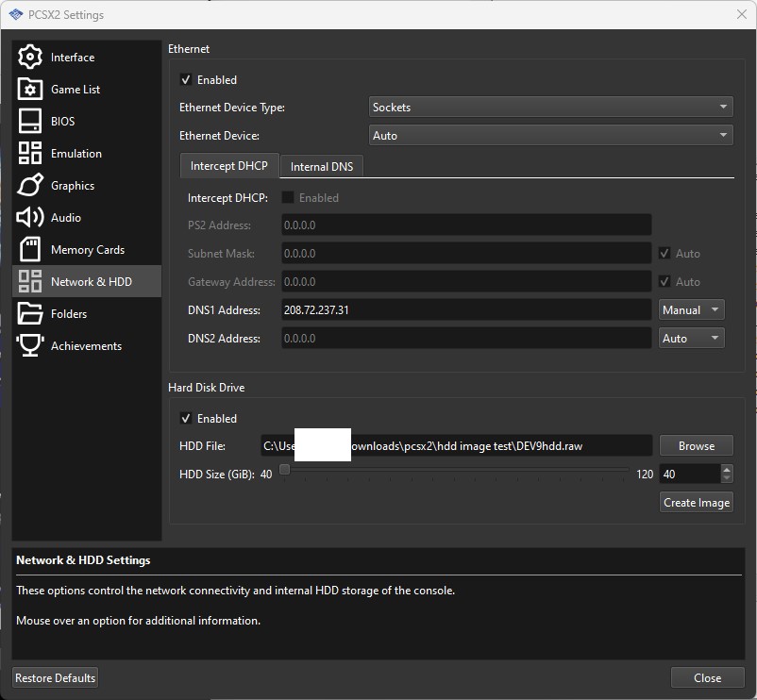Click the 'These options control' description text
This screenshot has height=700, width=757.
coord(236,591)
